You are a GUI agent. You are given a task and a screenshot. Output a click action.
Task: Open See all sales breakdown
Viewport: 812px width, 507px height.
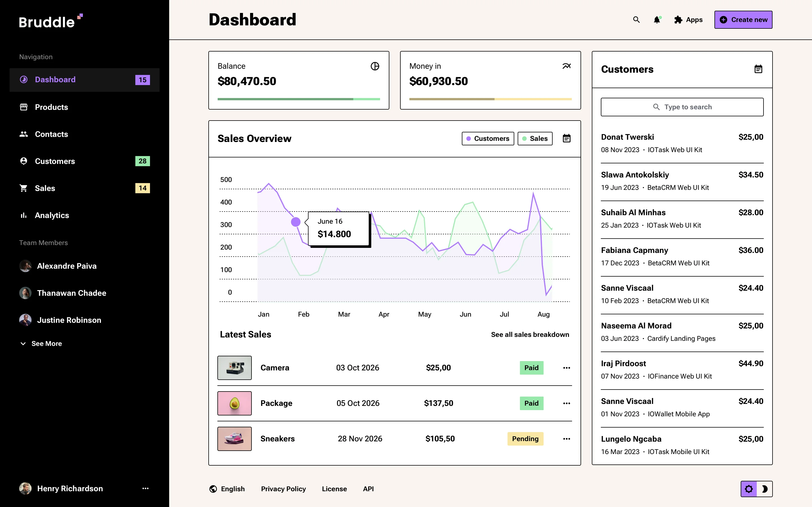tap(529, 334)
